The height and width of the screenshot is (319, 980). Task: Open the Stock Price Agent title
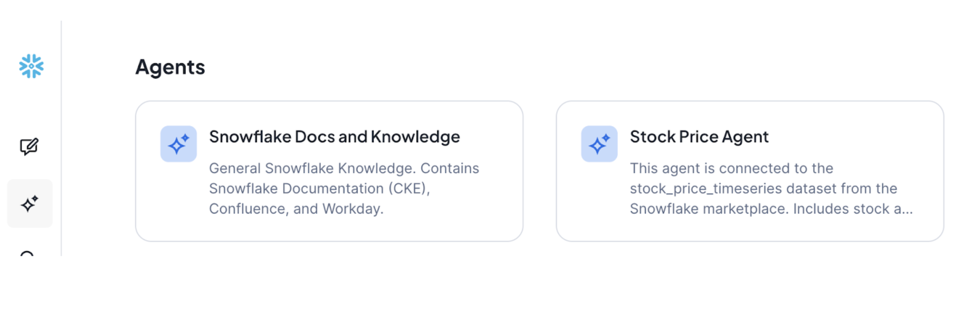[699, 137]
